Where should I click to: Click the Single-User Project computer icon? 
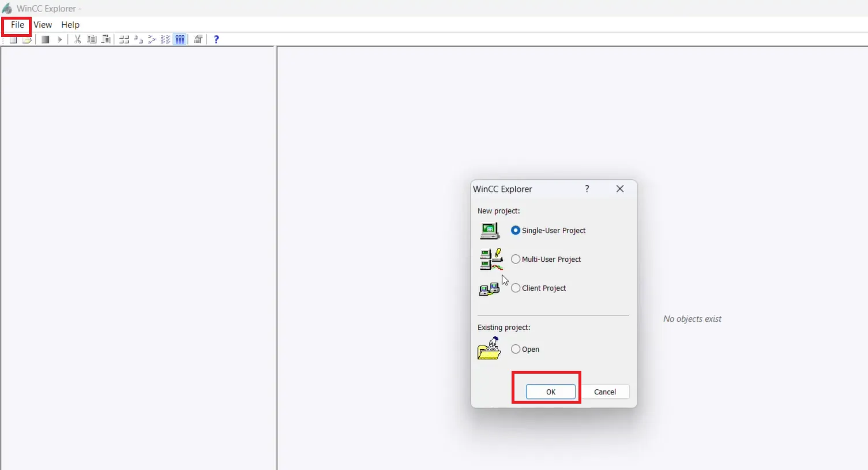[490, 231]
